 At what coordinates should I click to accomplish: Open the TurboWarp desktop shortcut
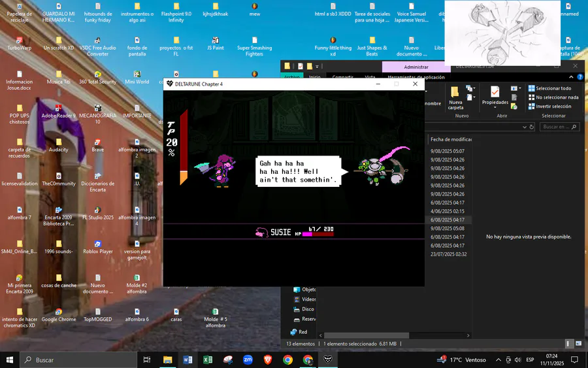click(x=20, y=44)
